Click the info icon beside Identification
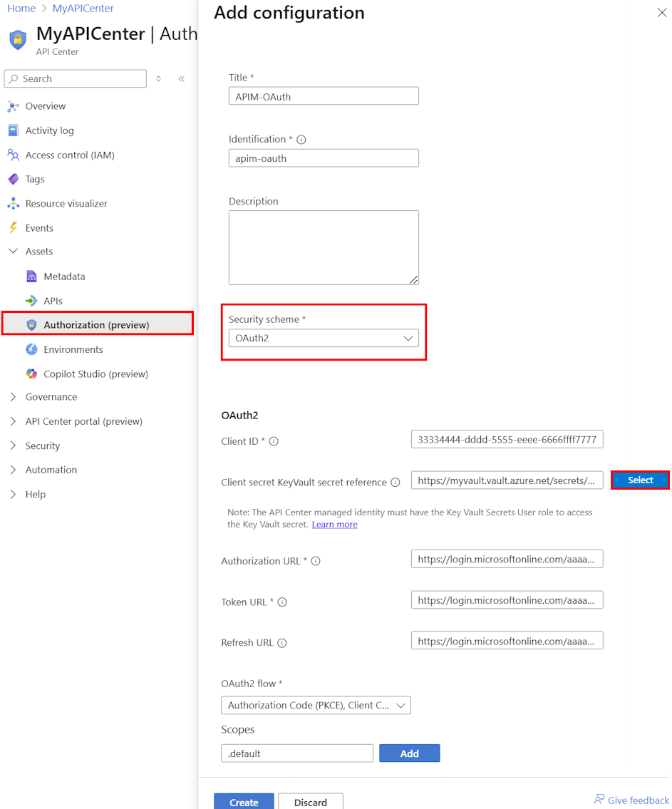The image size is (672, 809). pos(301,139)
